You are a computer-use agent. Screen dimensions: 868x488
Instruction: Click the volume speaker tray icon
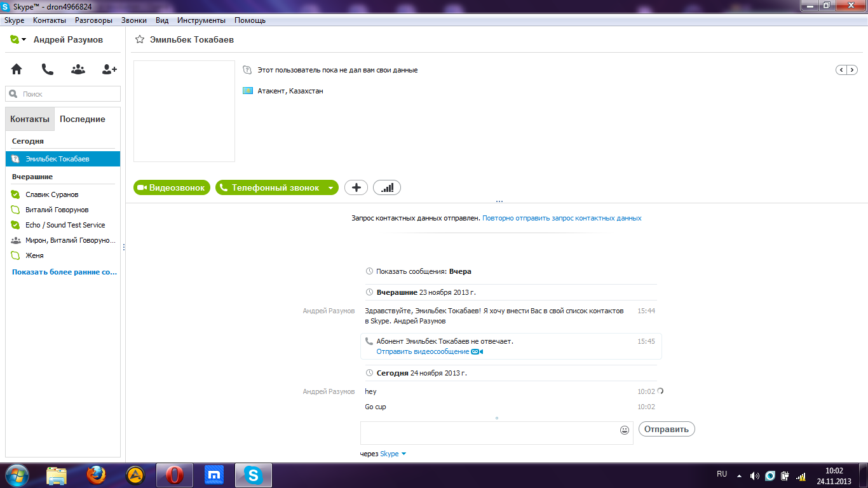[x=754, y=475]
